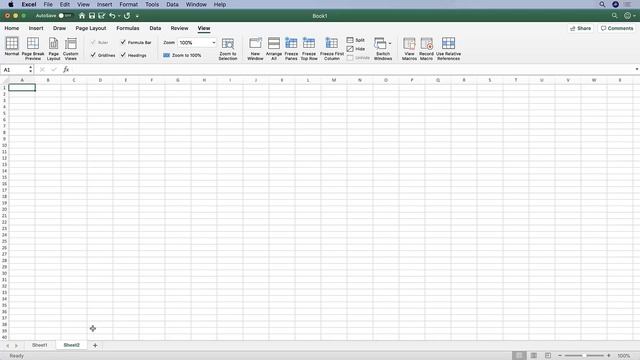640x360 pixels.
Task: Click the Home icon in title bar
Action: (82, 16)
